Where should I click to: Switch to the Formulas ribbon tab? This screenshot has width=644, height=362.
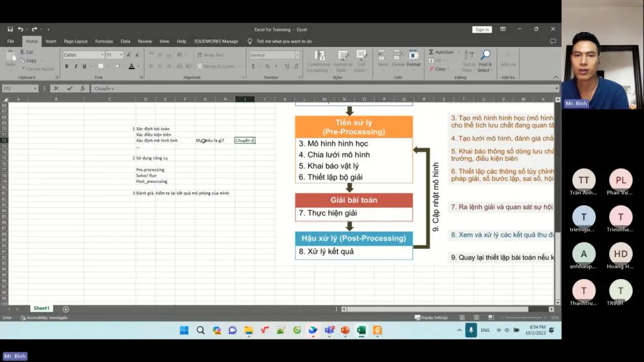[104, 41]
